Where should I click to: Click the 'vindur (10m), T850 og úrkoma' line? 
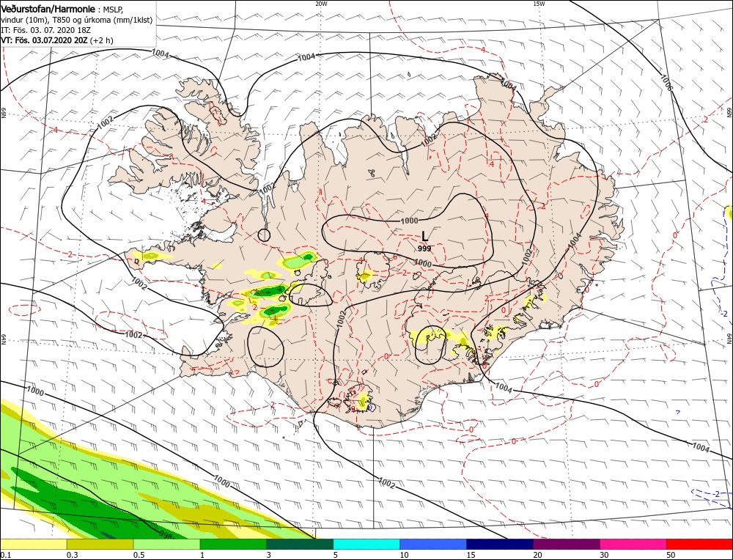77,20
